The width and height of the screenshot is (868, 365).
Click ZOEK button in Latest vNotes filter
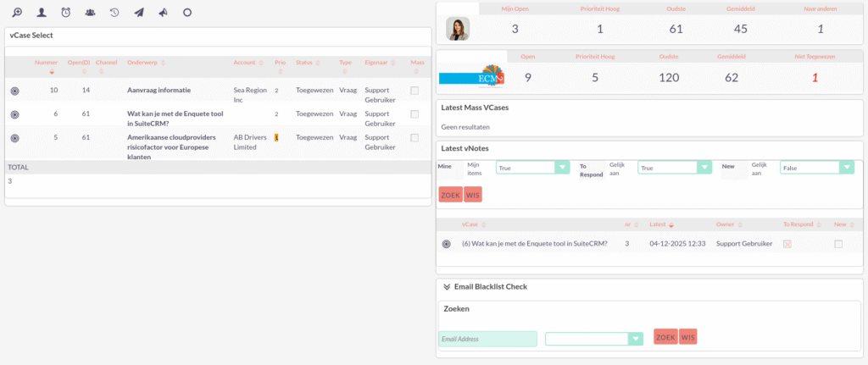click(x=450, y=195)
